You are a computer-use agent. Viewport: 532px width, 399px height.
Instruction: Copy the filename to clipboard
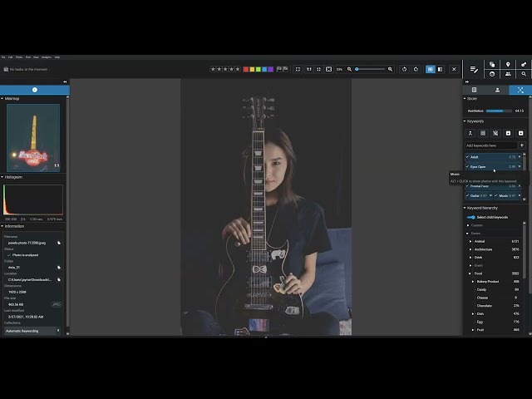[x=59, y=243]
